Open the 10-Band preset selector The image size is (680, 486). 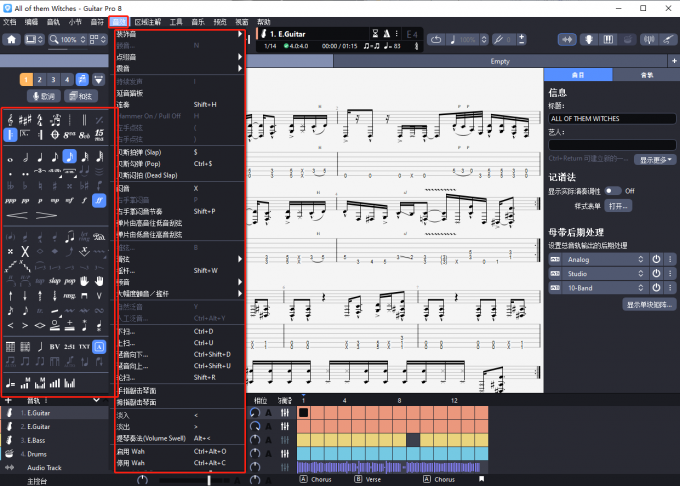click(605, 288)
